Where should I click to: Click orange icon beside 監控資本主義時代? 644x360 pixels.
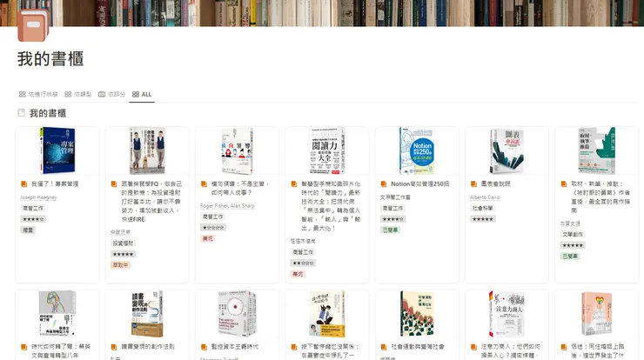click(x=204, y=347)
